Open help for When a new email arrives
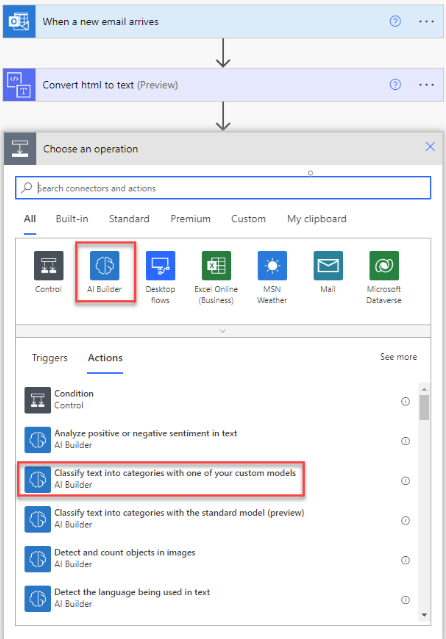The width and height of the screenshot is (446, 639). coord(395,21)
